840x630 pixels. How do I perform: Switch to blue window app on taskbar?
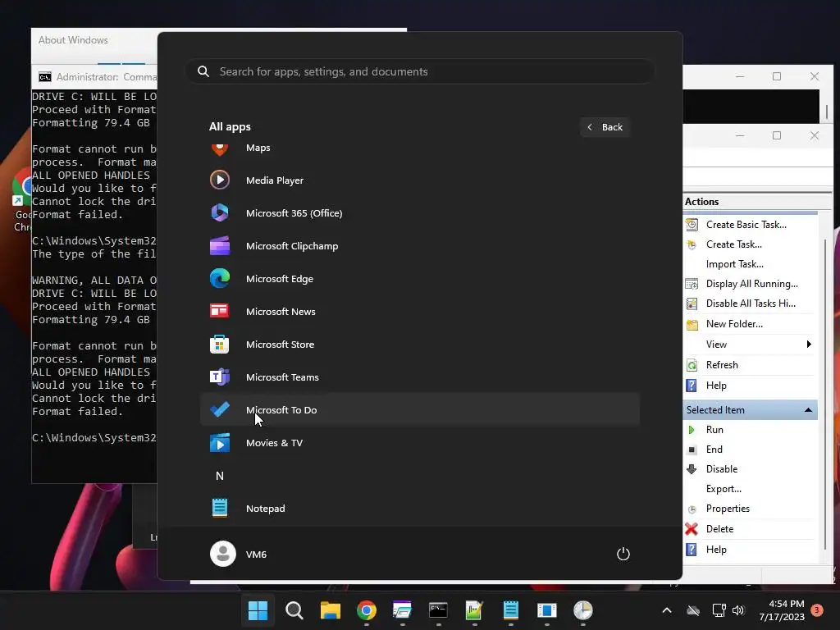(x=547, y=610)
